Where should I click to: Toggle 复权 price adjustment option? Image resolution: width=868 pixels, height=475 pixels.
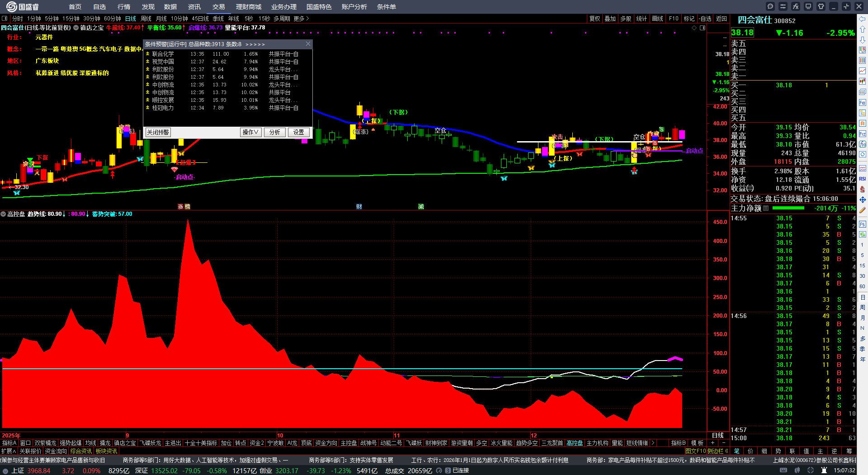click(x=594, y=19)
